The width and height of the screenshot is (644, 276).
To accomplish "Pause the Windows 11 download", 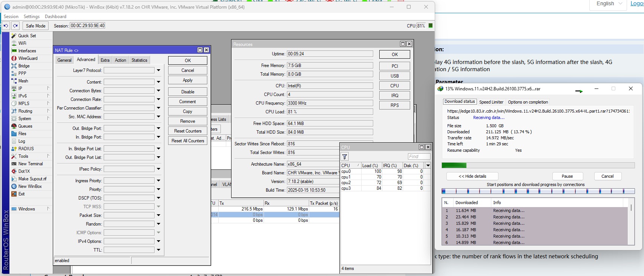I will click(567, 176).
